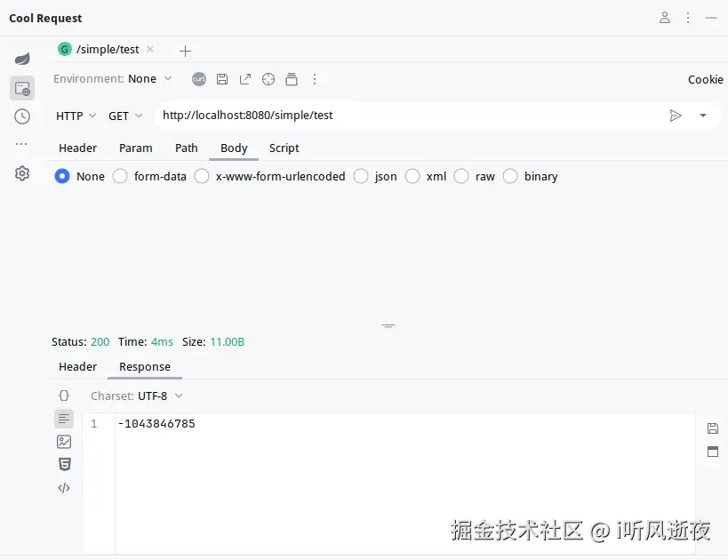Image resolution: width=728 pixels, height=560 pixels.
Task: Switch to the Script tab
Action: click(x=284, y=148)
